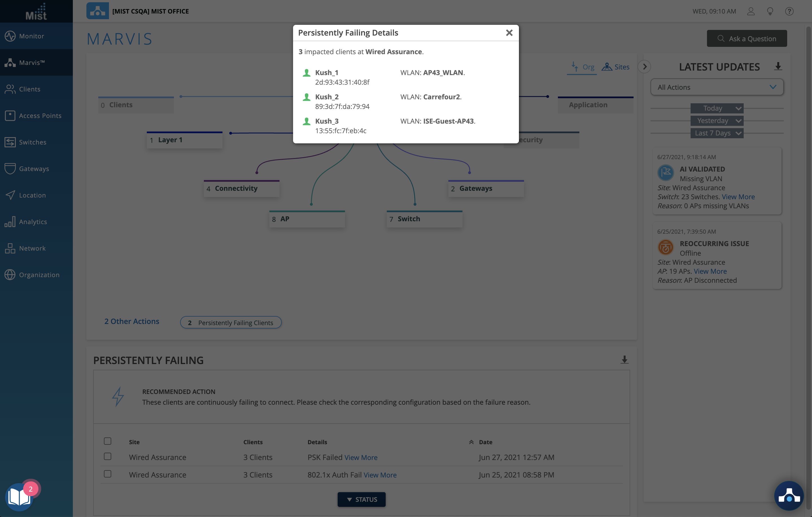Download the Persistently Failing table
This screenshot has width=812, height=517.
[624, 360]
